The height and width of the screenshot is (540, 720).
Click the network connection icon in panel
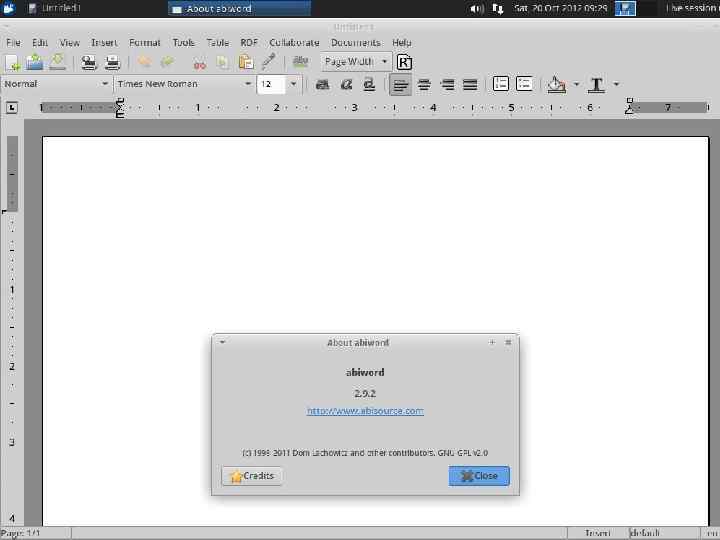click(498, 9)
